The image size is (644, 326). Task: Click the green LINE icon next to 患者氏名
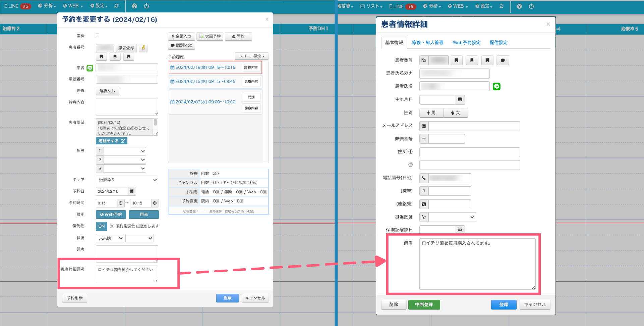[x=496, y=87]
